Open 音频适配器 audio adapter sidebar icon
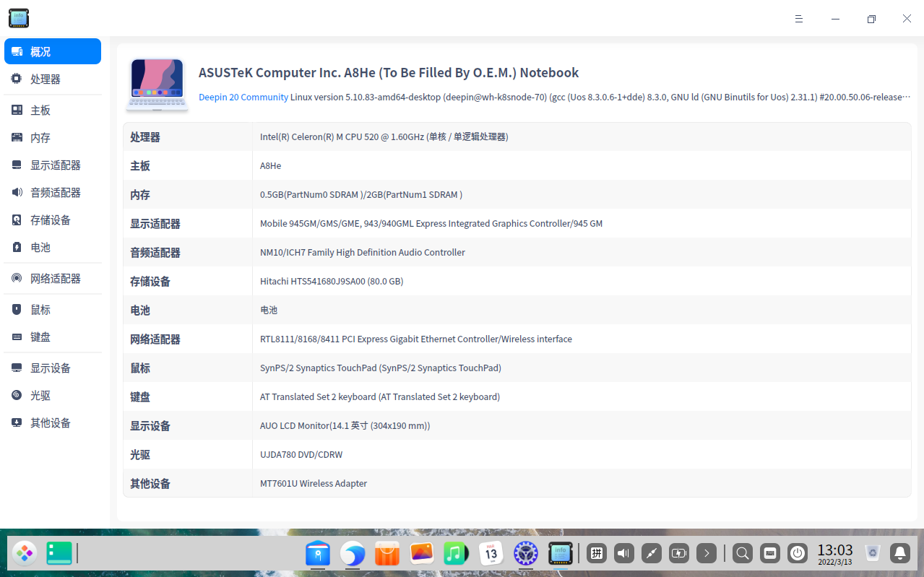 (x=17, y=192)
